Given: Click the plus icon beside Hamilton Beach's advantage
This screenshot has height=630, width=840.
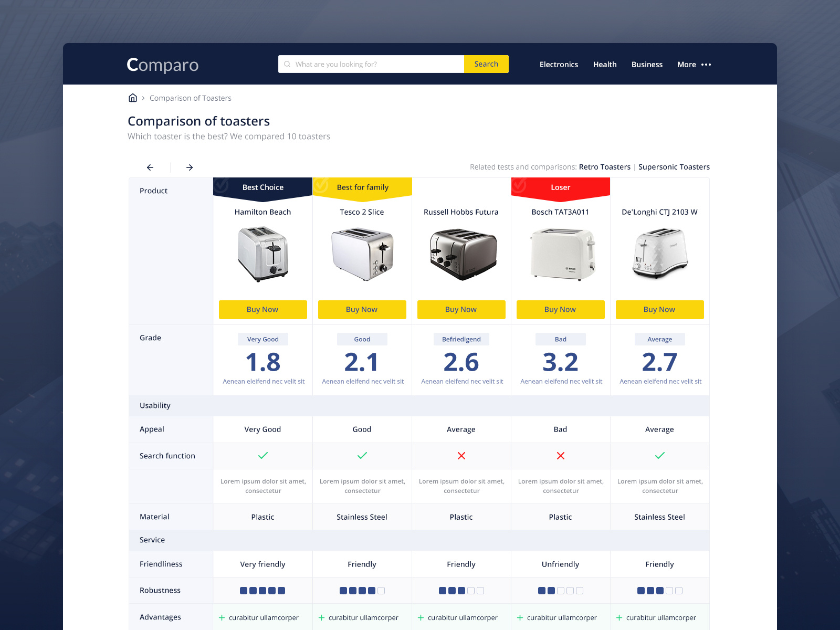Looking at the screenshot, I should 222,617.
